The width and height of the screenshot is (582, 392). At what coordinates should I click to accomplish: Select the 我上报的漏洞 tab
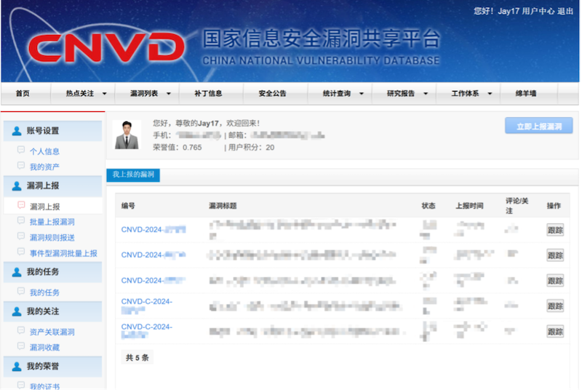pos(133,175)
